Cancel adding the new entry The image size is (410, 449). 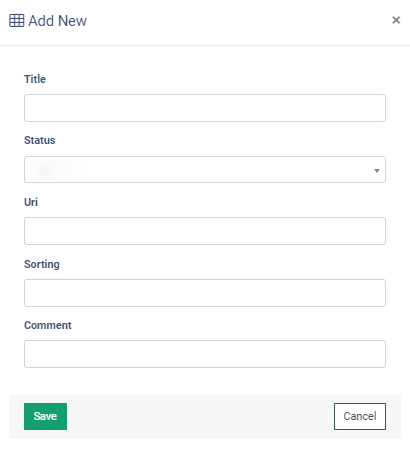(x=360, y=416)
